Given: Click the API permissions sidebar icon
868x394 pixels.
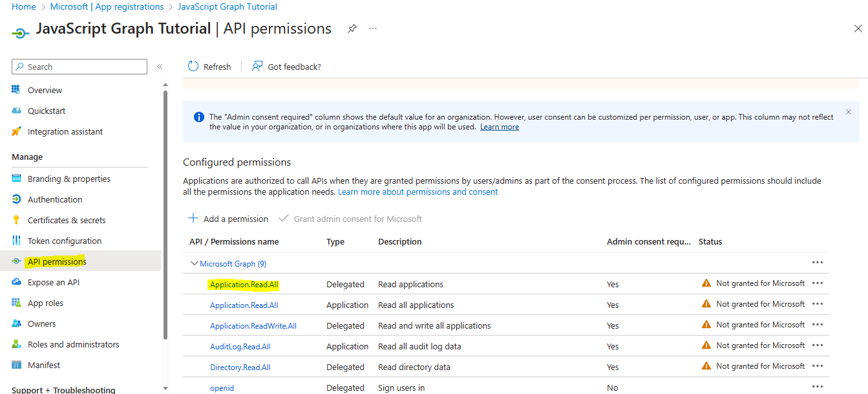Looking at the screenshot, I should (x=17, y=261).
